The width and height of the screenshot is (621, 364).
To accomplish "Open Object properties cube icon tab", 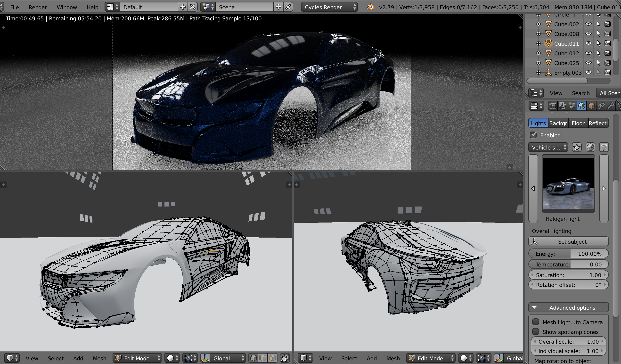I will click(591, 106).
